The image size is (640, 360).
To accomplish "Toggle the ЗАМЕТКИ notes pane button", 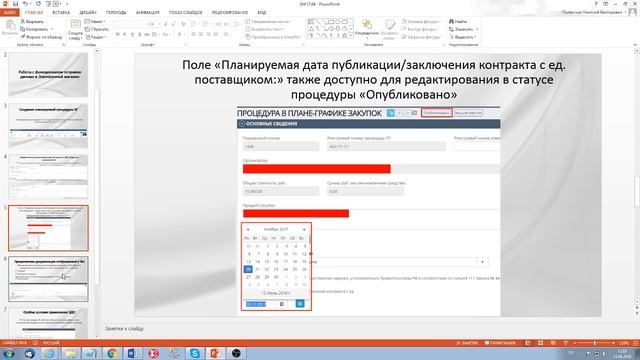I will (x=467, y=343).
